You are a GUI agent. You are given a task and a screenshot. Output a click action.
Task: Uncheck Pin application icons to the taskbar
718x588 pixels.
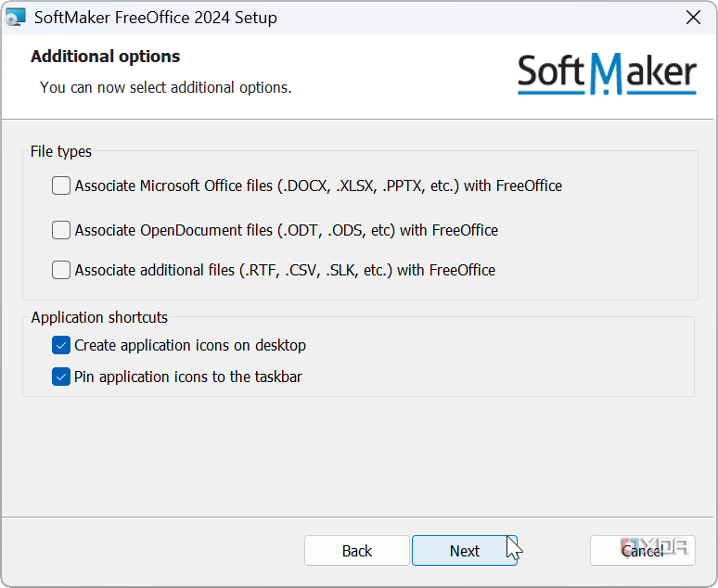tap(61, 377)
